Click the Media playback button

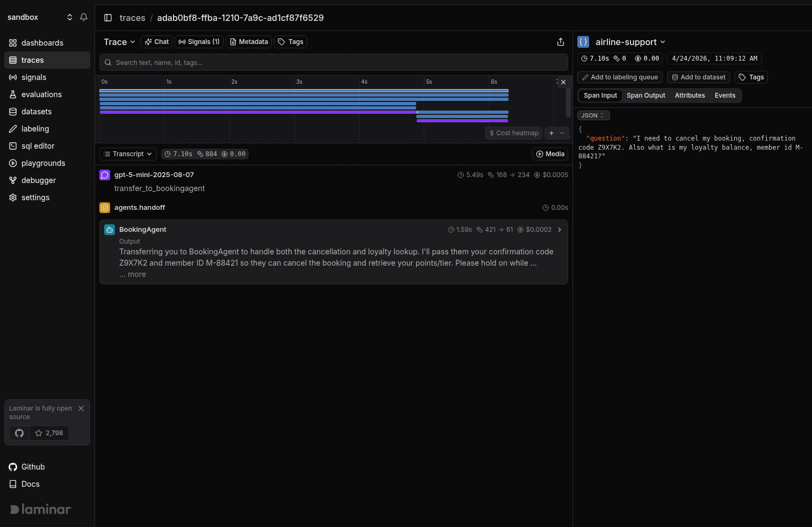point(549,153)
